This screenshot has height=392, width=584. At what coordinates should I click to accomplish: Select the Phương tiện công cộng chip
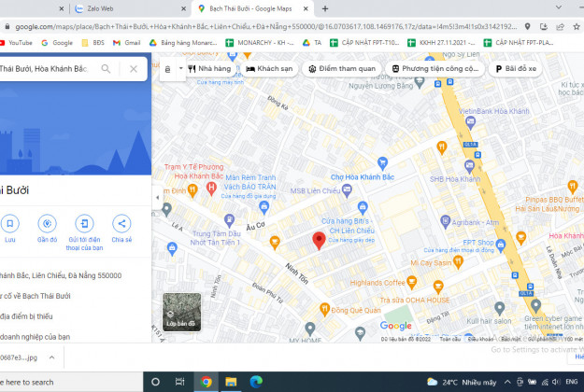click(435, 69)
